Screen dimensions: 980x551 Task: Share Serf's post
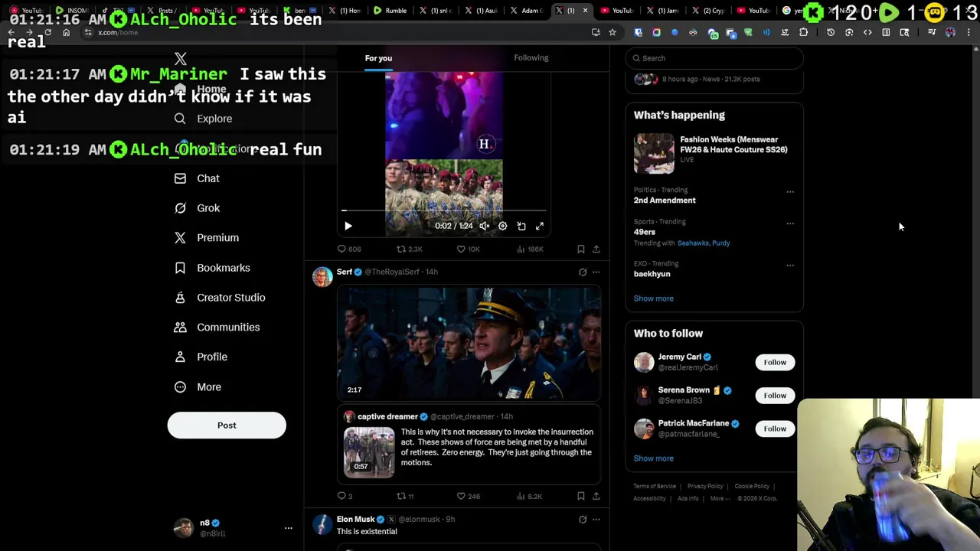tap(596, 496)
